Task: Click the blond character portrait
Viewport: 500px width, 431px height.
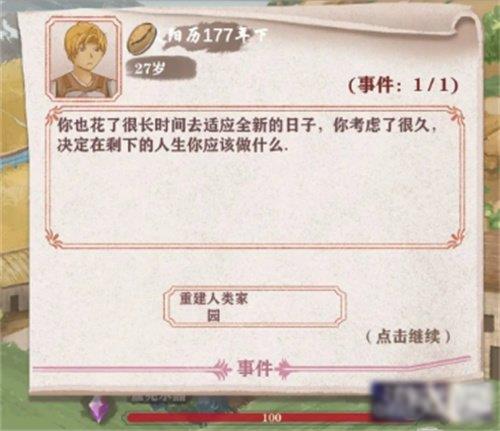Action: [x=83, y=59]
